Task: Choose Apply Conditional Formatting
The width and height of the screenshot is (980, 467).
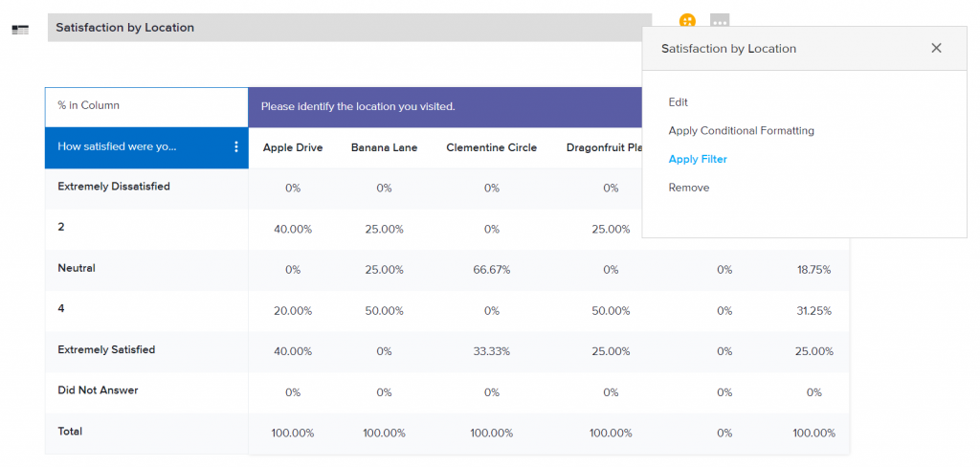Action: (x=741, y=131)
